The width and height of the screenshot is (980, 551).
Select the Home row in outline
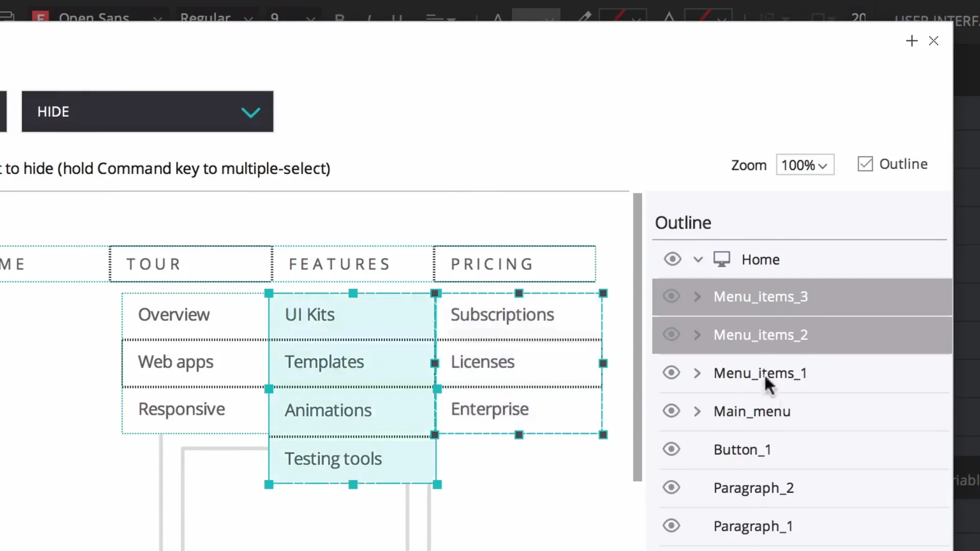[802, 259]
